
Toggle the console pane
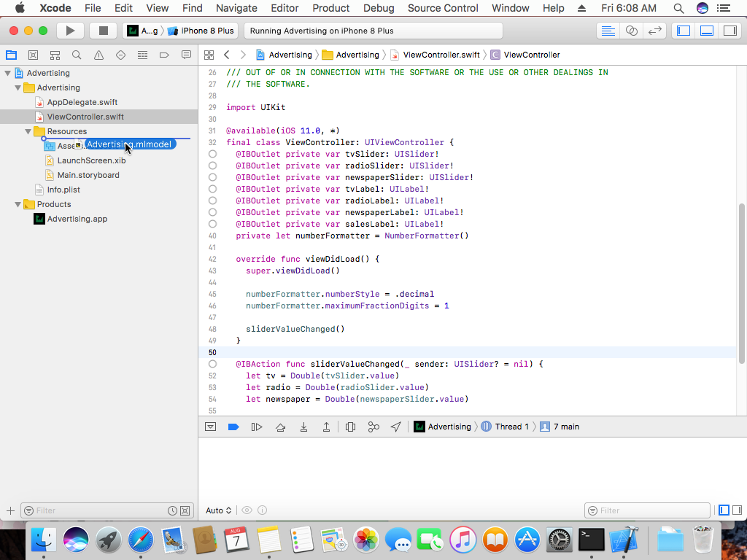(737, 510)
